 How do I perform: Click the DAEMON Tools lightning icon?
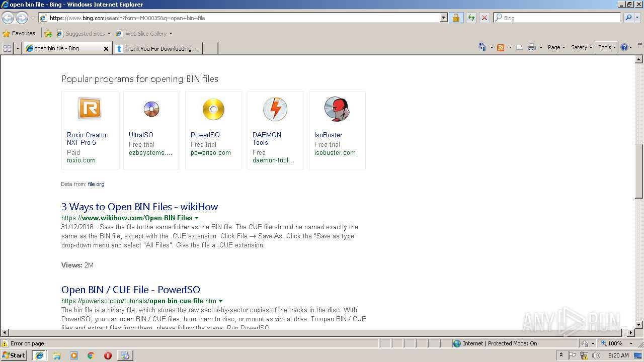[275, 109]
